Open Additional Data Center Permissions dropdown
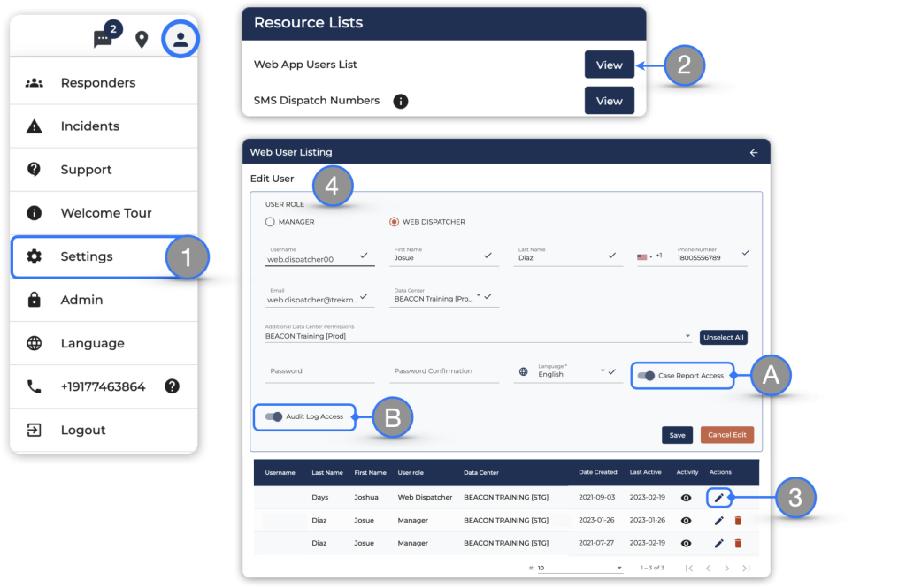 point(478,334)
